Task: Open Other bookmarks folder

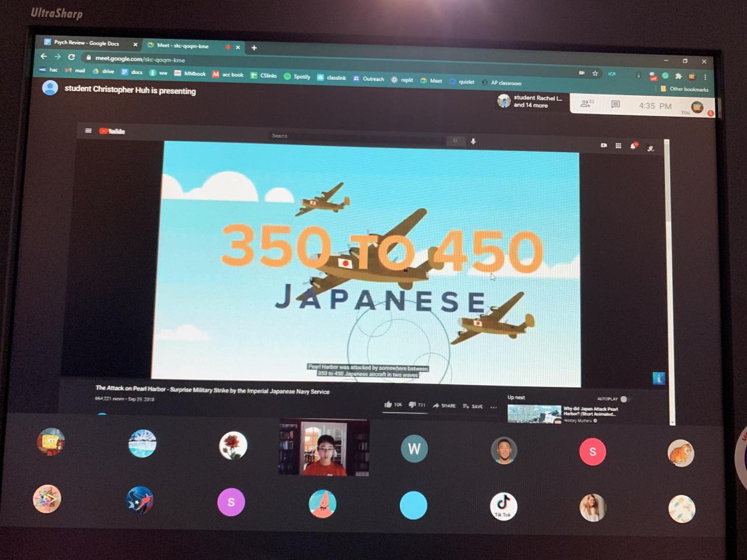Action: [684, 89]
